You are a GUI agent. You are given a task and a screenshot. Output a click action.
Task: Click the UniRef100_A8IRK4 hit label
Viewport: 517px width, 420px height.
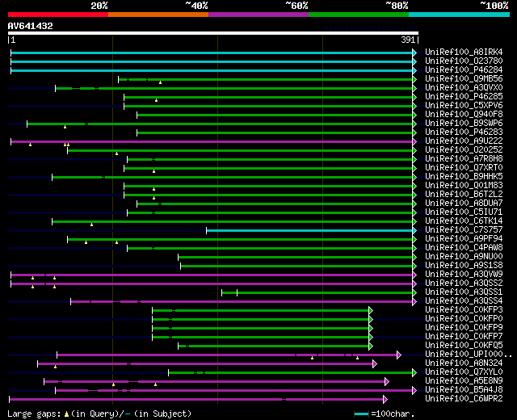click(464, 52)
